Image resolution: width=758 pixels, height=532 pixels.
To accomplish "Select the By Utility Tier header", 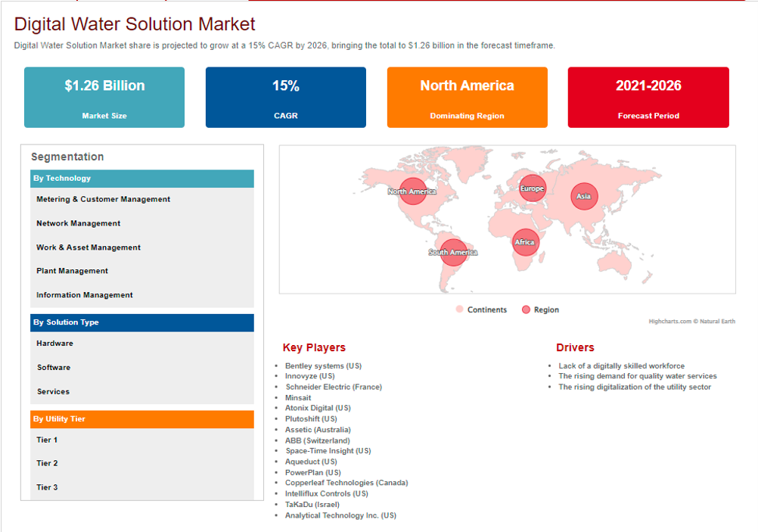I will (142, 419).
